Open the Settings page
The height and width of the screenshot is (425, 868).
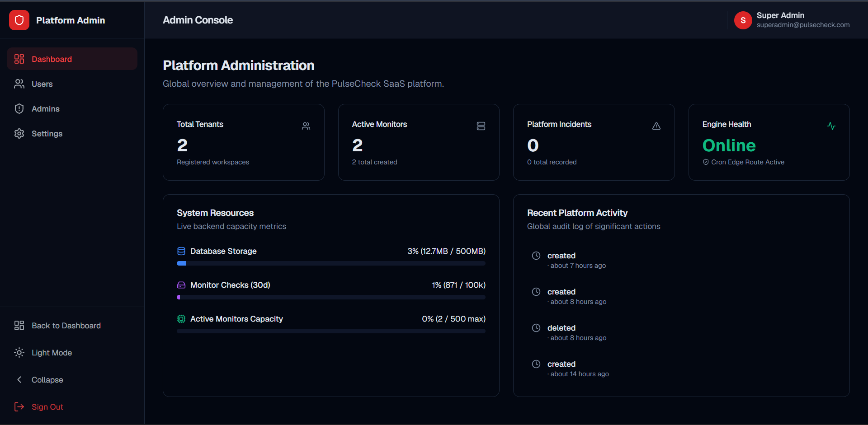coord(72,133)
